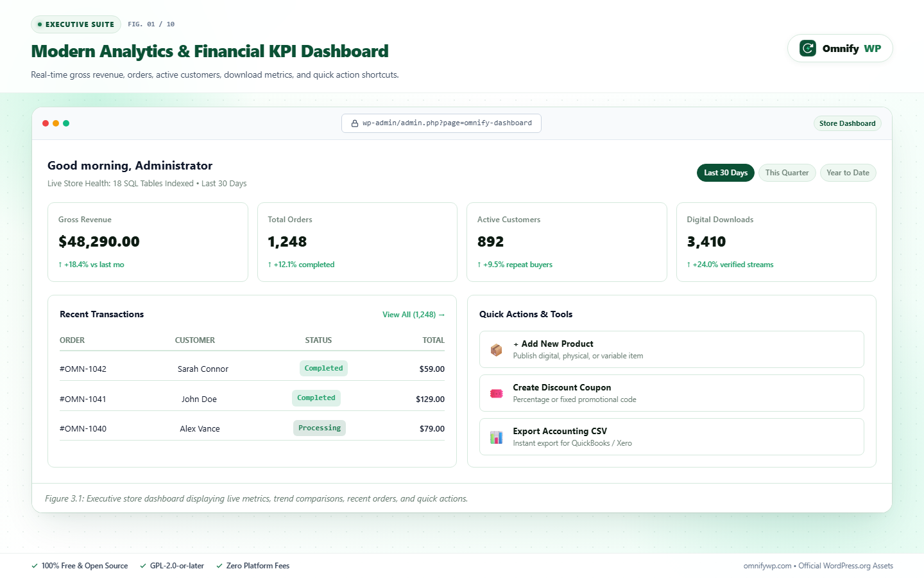Click the + Add New Product action
The width and height of the screenshot is (924, 578).
[672, 349]
